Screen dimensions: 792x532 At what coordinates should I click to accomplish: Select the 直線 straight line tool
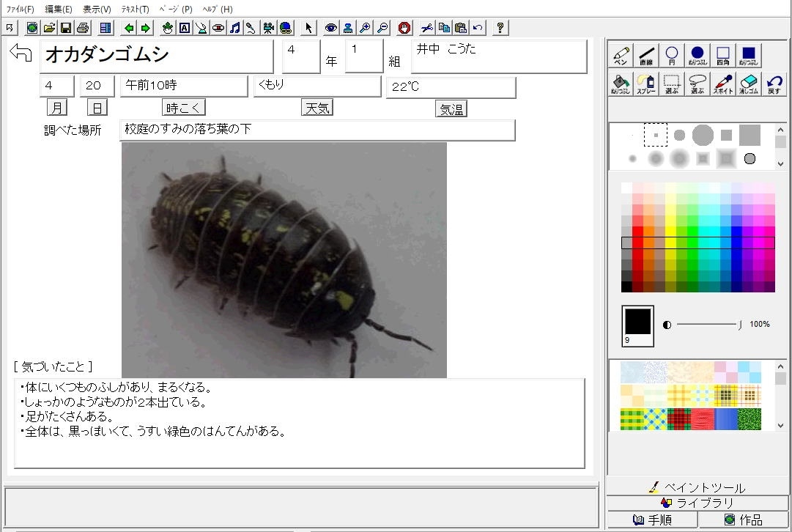(x=646, y=56)
